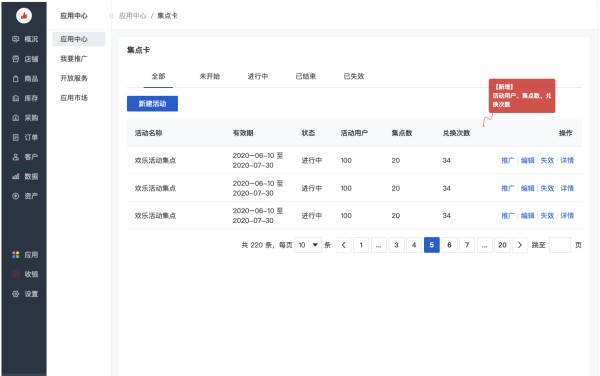600x376 pixels.
Task: Click the 兑换次数 column header
Action: click(x=456, y=133)
